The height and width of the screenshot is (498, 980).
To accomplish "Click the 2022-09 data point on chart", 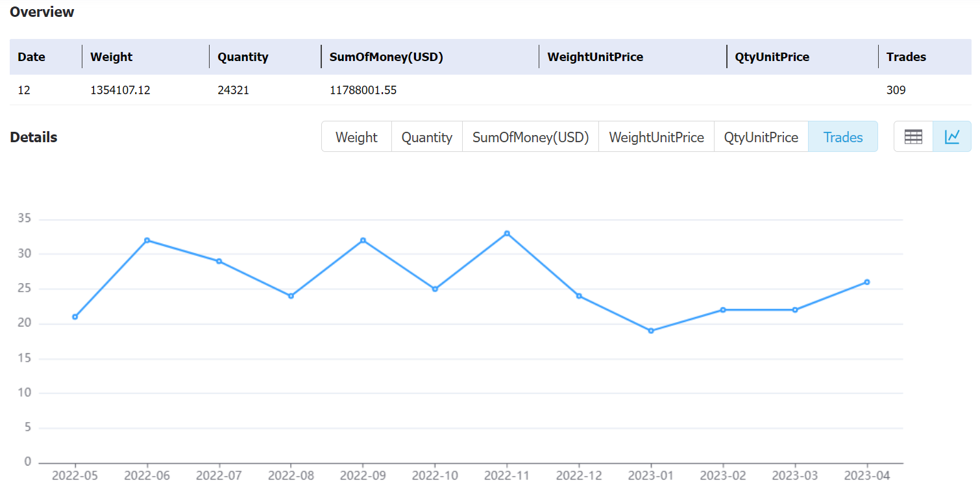I will tap(363, 240).
